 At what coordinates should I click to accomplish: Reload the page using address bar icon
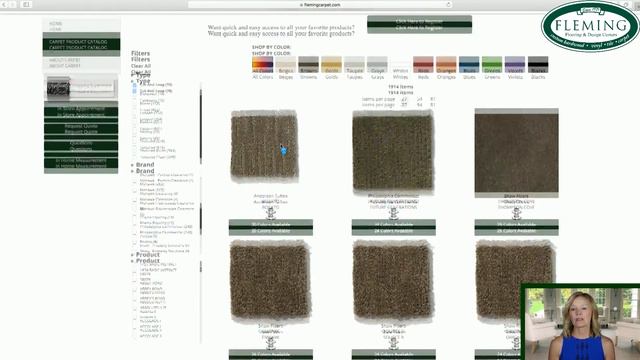click(x=449, y=4)
